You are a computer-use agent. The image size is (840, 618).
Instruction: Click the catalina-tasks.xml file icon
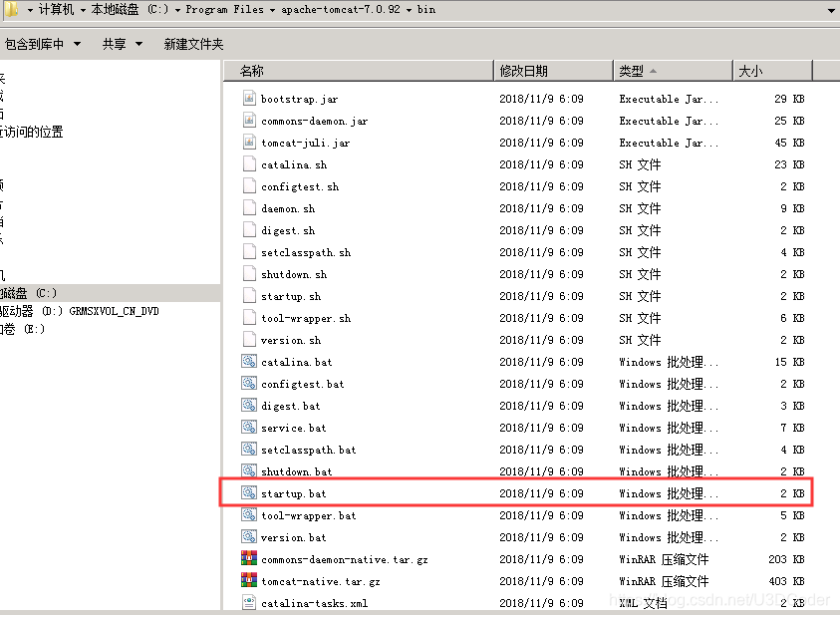point(249,602)
